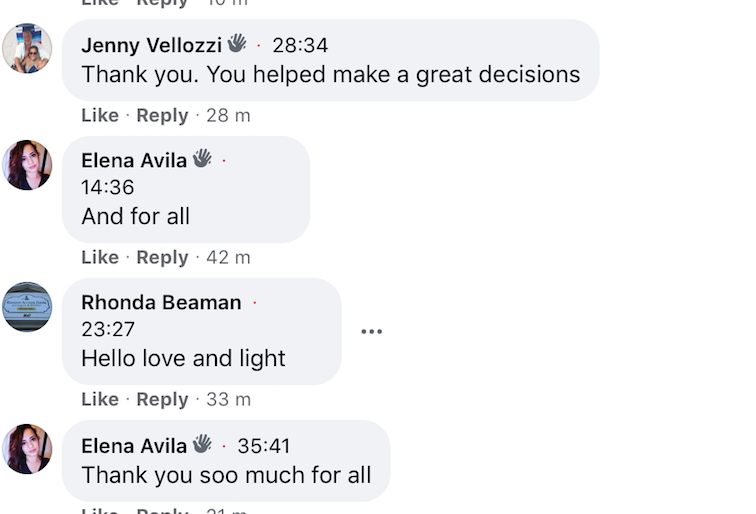Open three-dots menu on Rhonda Beaman's comment
The height and width of the screenshot is (514, 756).
coord(371,332)
